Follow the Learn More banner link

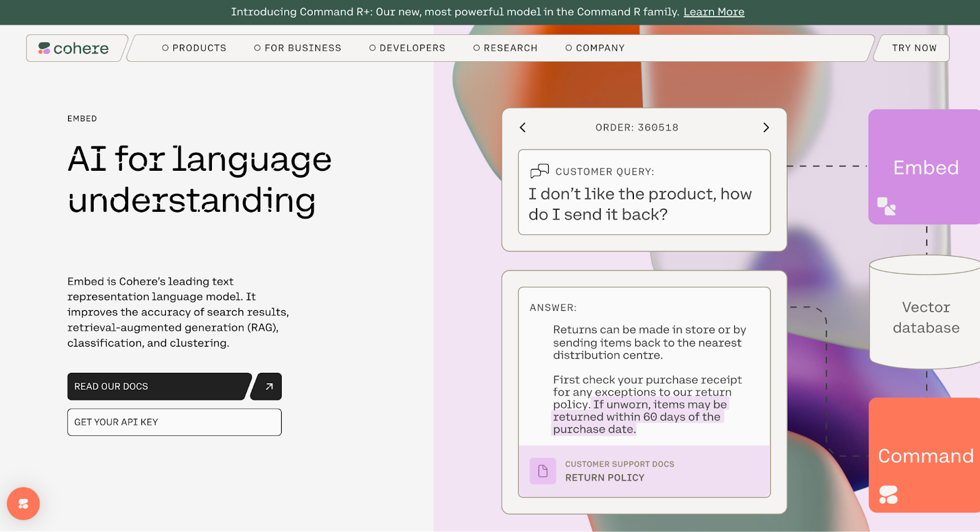click(x=714, y=12)
